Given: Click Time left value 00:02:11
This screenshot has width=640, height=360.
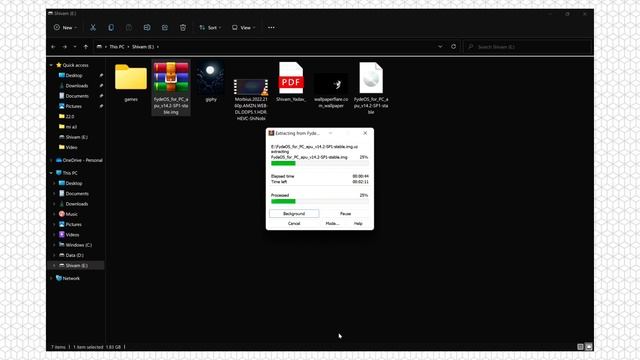Looking at the screenshot, I should (360, 182).
